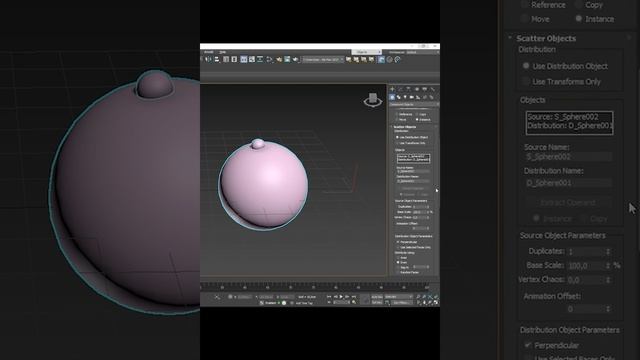Click Go to End in the center window playback controls

tap(354, 297)
